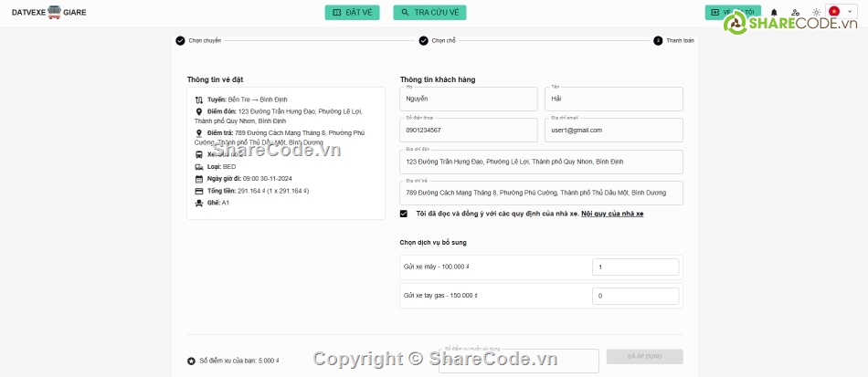Click the Ghế: A1 text
The width and height of the screenshot is (868, 377).
click(x=218, y=203)
